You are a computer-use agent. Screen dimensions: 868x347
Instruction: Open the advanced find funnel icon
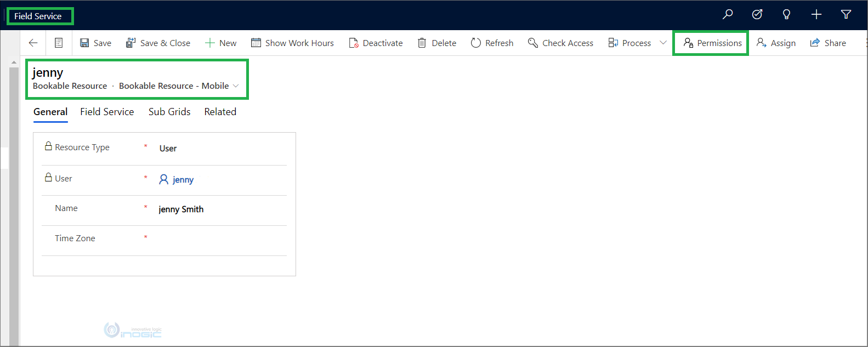846,15
